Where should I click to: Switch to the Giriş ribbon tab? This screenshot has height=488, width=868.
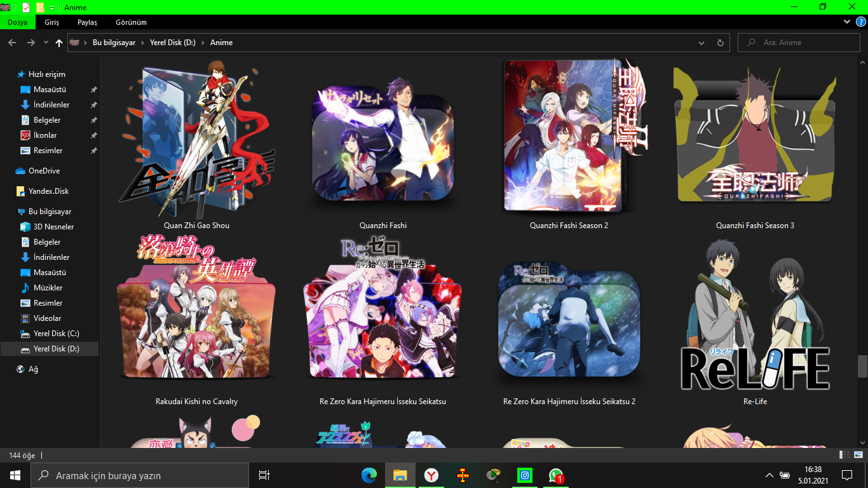tap(51, 22)
